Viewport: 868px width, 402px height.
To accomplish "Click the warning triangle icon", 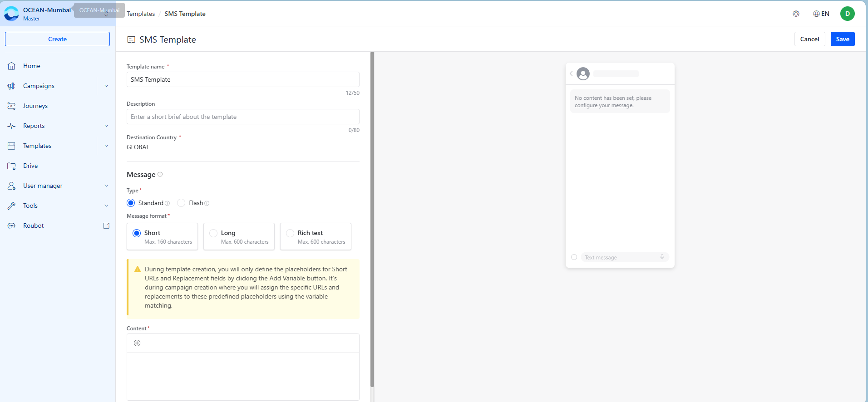I will tap(138, 269).
